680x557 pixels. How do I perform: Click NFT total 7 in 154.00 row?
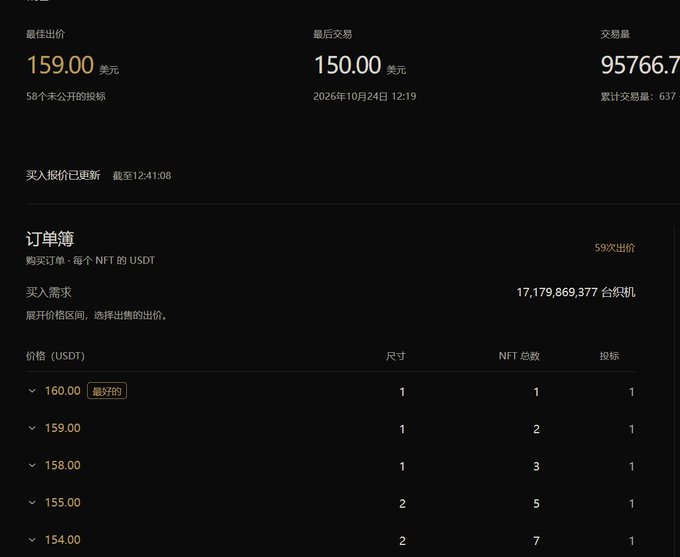(536, 541)
